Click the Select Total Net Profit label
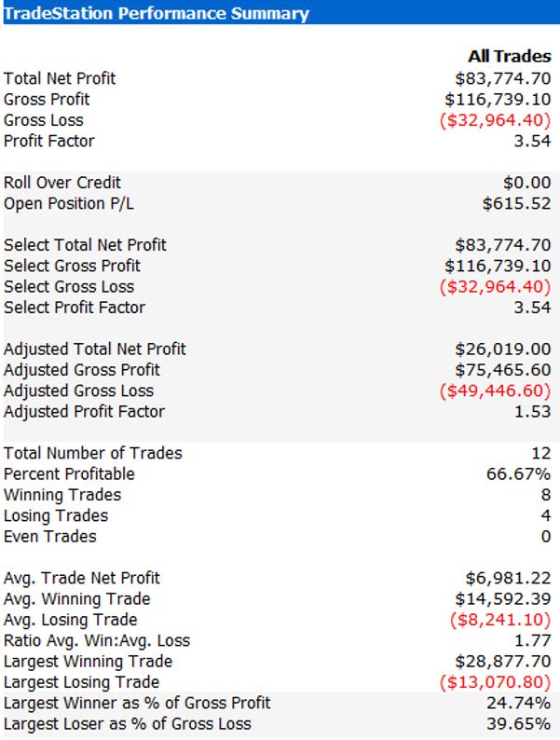The height and width of the screenshot is (740, 560). click(x=85, y=245)
